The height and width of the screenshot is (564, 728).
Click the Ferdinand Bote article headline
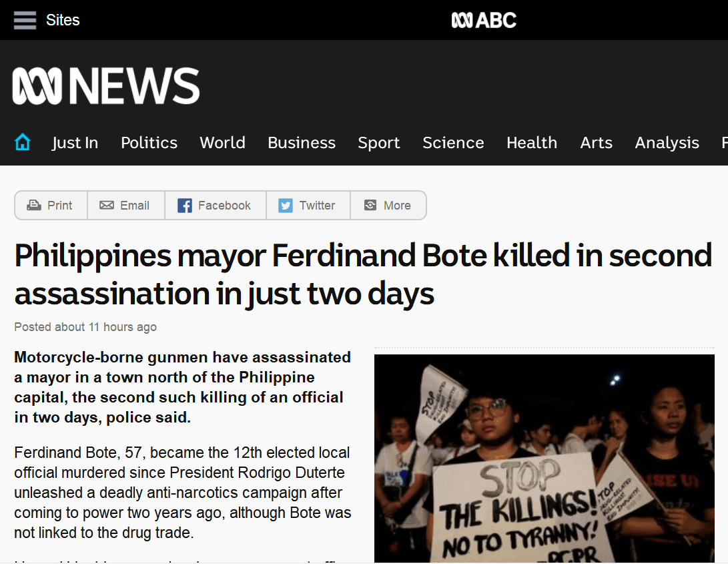[363, 274]
